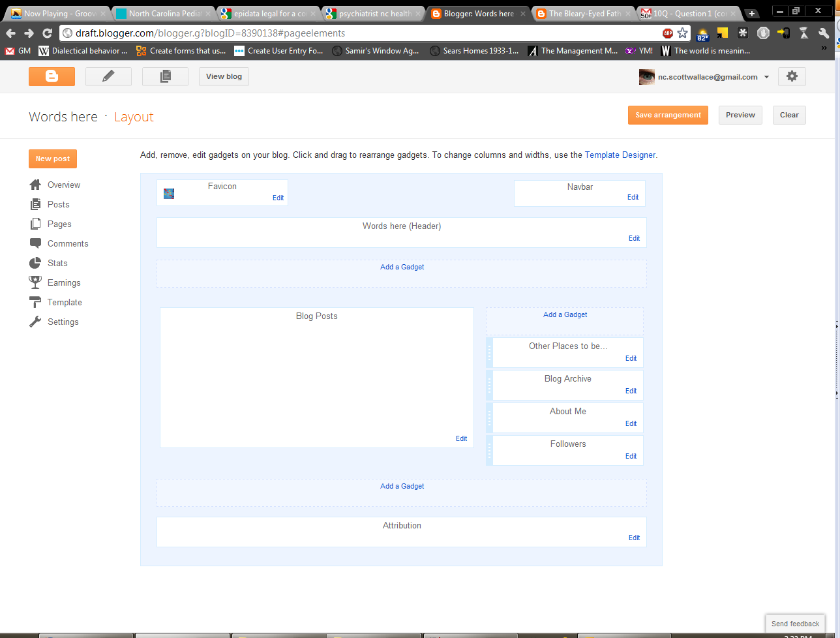The image size is (840, 638).
Task: Open the settings gear menu
Action: [792, 76]
